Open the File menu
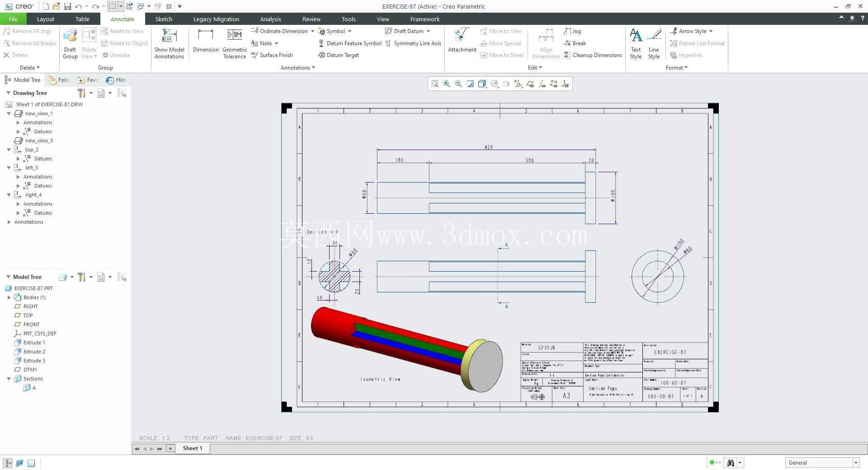Image resolution: width=868 pixels, height=470 pixels. pos(13,19)
